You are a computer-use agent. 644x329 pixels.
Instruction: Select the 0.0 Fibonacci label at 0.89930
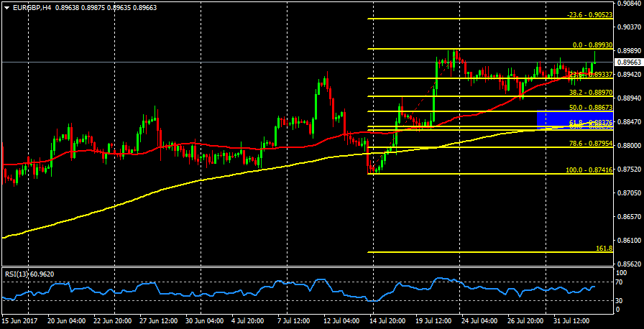point(592,45)
